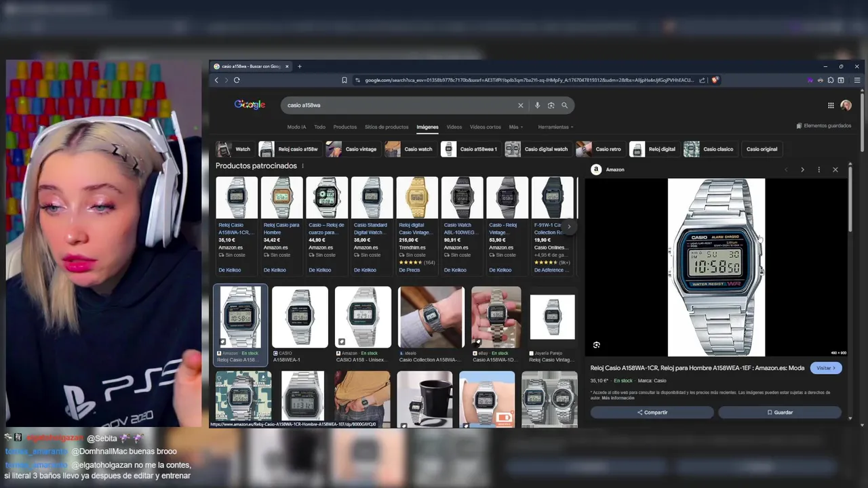This screenshot has width=868, height=488.
Task: Open preview panel three-dot options menu
Action: [x=818, y=169]
